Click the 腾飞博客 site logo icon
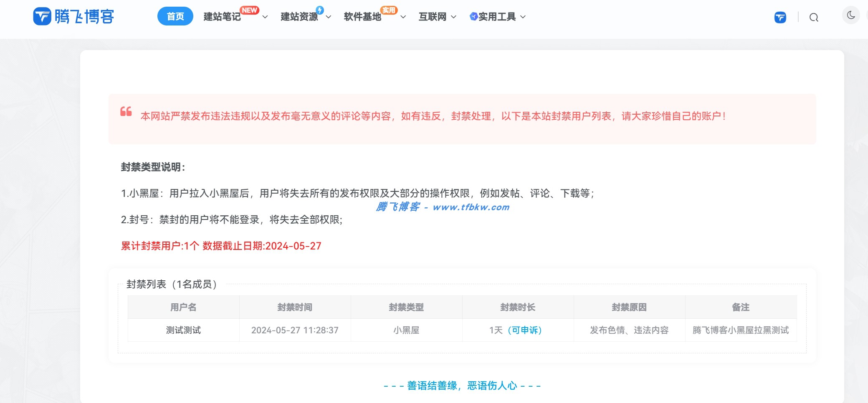The width and height of the screenshot is (868, 403). pos(42,17)
